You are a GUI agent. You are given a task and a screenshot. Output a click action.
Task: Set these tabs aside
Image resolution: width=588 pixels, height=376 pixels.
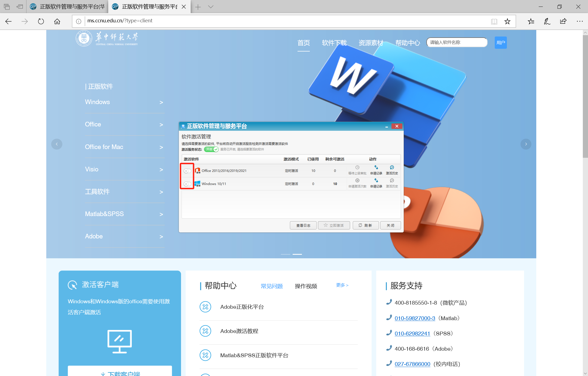[20, 7]
